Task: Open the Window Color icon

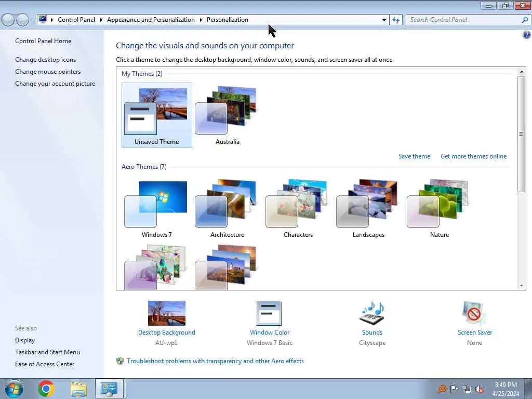Action: pyautogui.click(x=269, y=313)
